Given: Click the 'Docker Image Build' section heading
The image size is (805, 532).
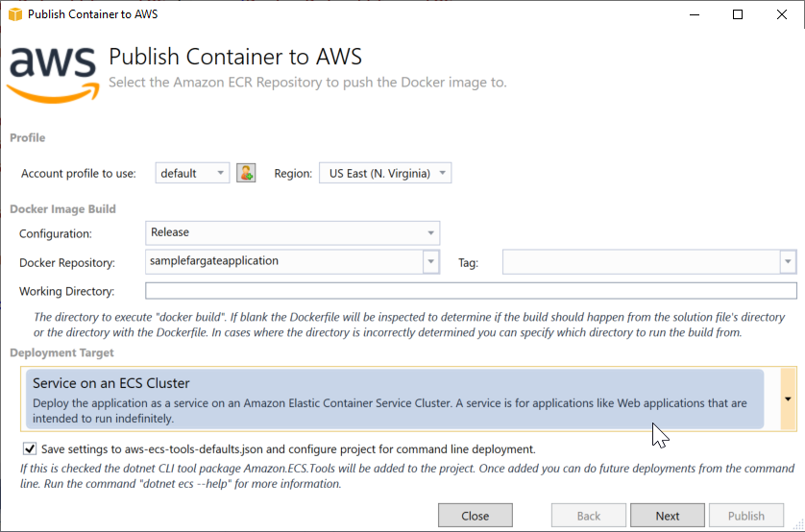Looking at the screenshot, I should tap(62, 208).
